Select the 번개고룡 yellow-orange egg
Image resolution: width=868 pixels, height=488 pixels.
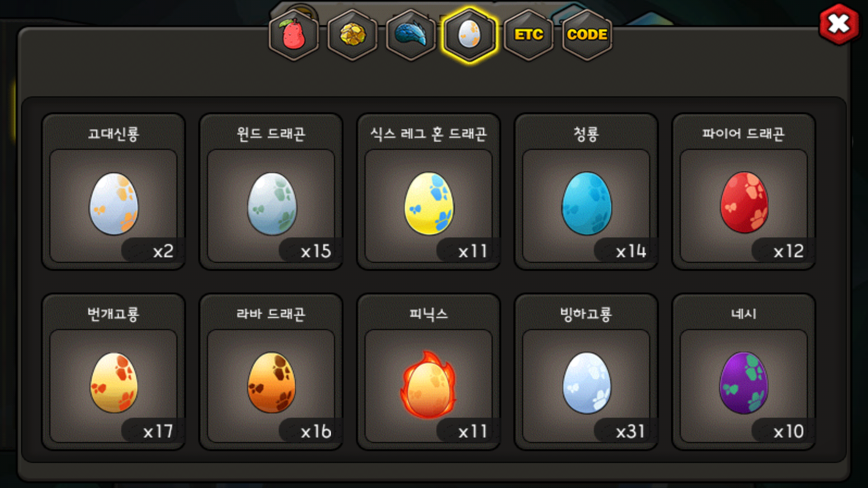(114, 382)
